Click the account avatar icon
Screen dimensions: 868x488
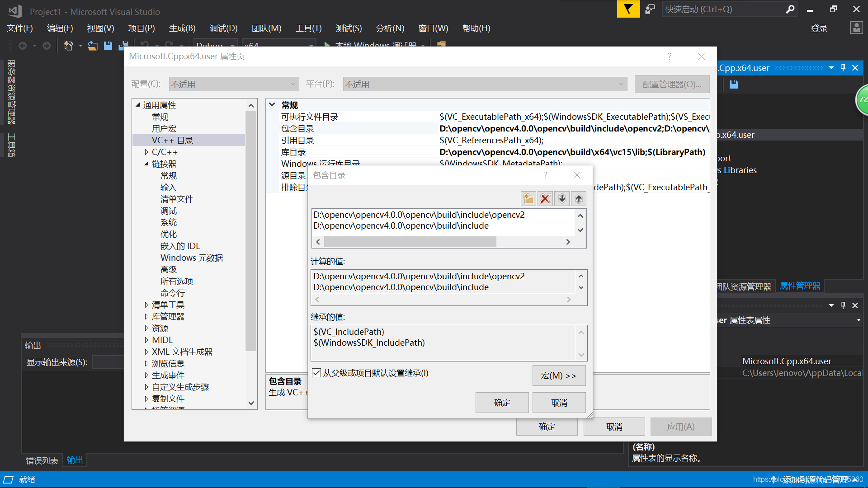(856, 28)
